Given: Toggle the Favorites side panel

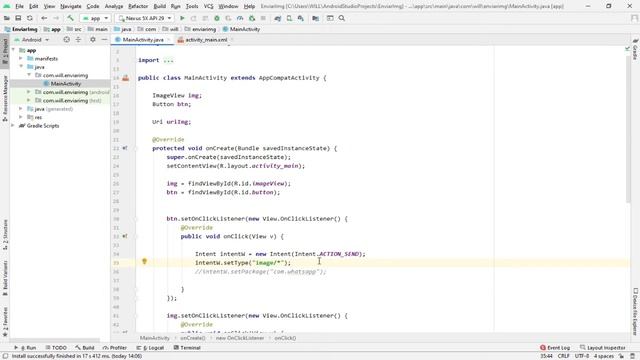Looking at the screenshot, I should [5, 322].
